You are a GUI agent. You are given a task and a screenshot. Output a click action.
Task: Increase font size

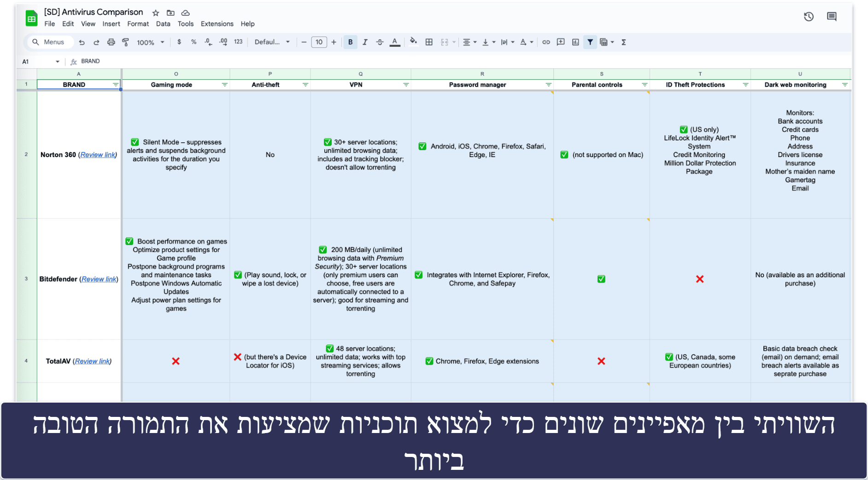coord(334,42)
